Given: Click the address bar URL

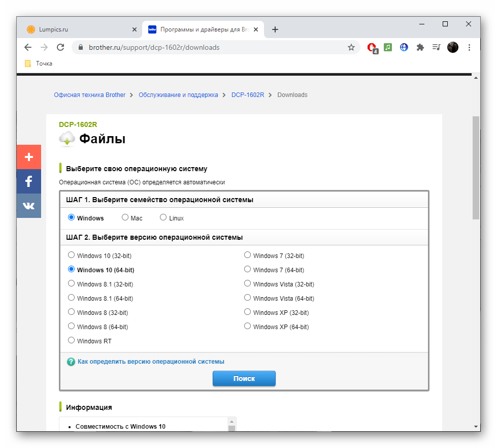Looking at the screenshot, I should click(154, 47).
